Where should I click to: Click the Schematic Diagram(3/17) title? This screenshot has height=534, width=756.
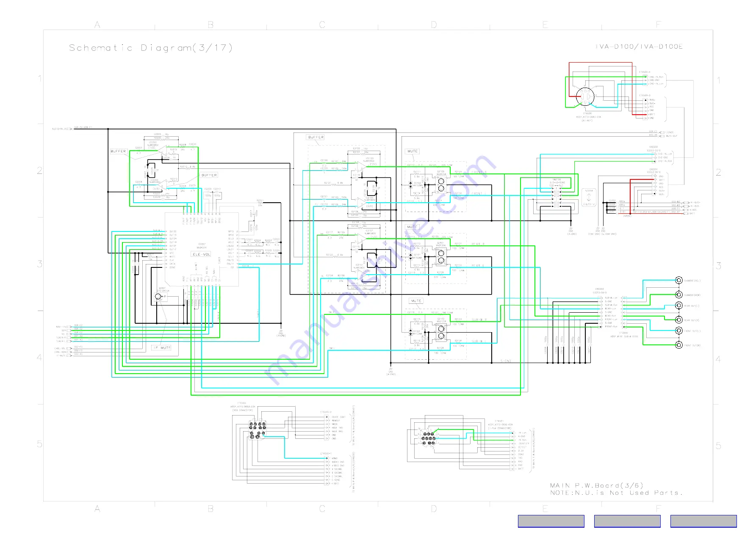pos(151,48)
